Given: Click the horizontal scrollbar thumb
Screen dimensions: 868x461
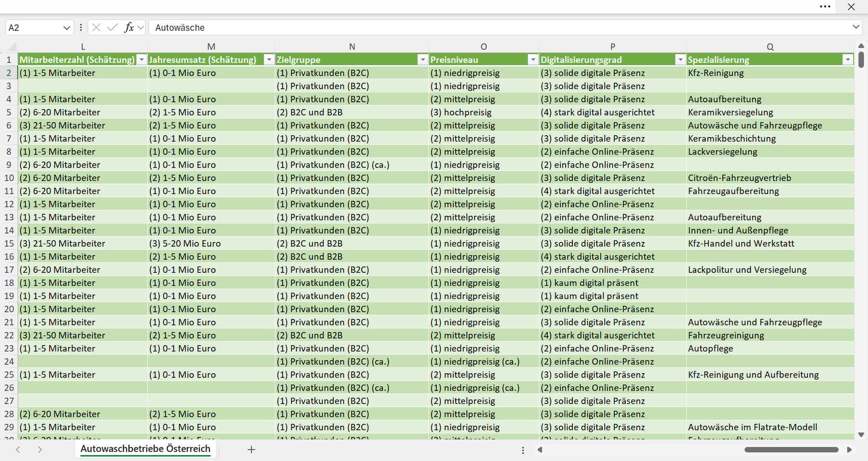Looking at the screenshot, I should (791, 450).
